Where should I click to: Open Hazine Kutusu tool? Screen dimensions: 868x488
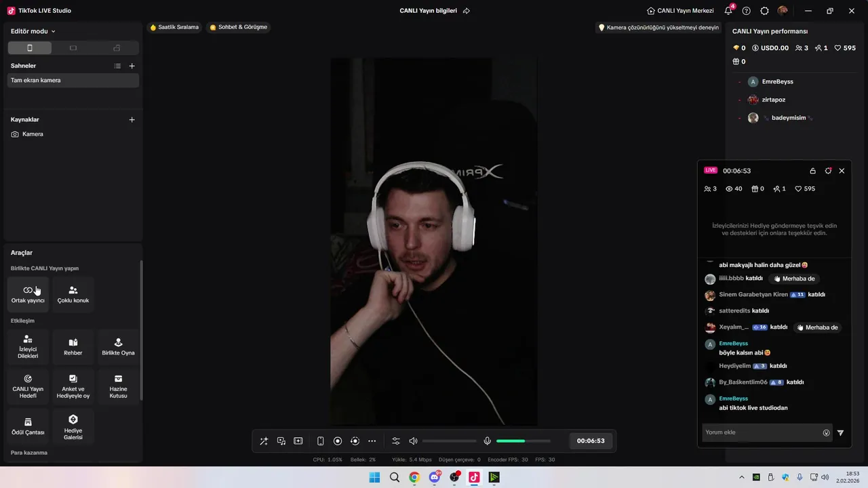(118, 386)
